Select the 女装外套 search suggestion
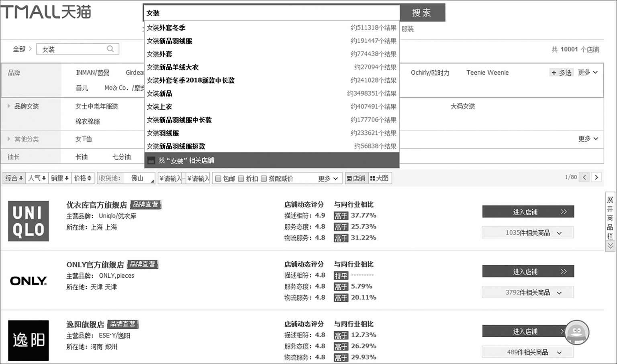Screen dimensions: 617x364 click(x=159, y=54)
